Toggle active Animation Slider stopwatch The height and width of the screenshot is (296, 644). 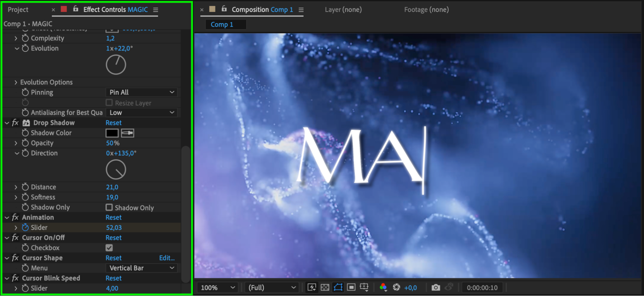coord(25,227)
